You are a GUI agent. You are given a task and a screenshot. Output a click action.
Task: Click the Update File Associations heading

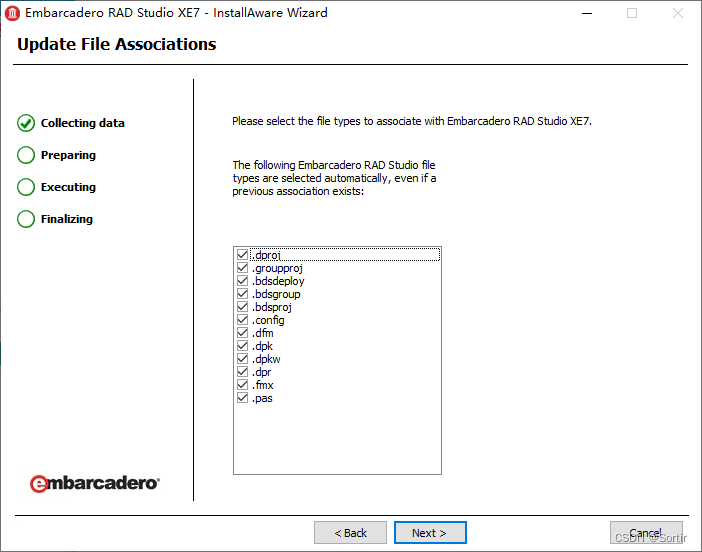pyautogui.click(x=116, y=44)
